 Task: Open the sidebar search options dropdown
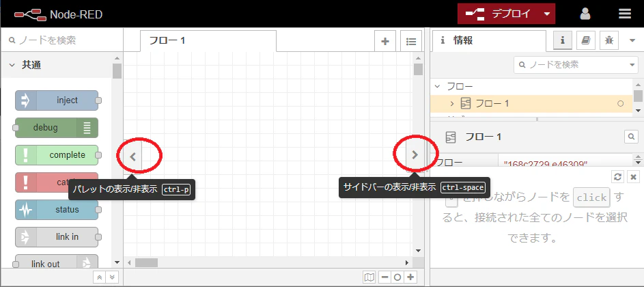click(x=632, y=65)
